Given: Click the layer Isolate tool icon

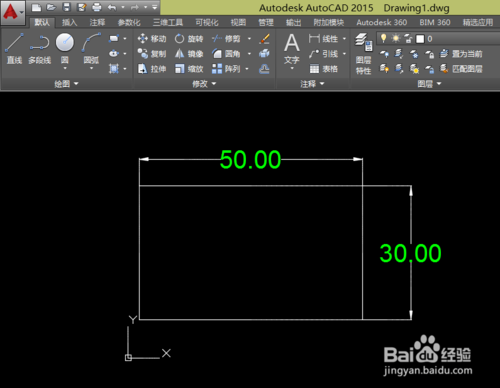Looking at the screenshot, I should 399,54.
